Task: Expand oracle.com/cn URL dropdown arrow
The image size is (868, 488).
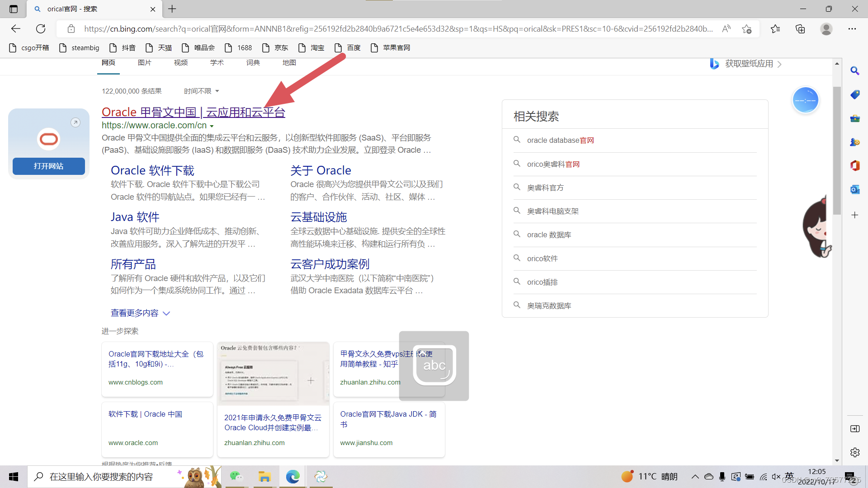Action: 212,126
